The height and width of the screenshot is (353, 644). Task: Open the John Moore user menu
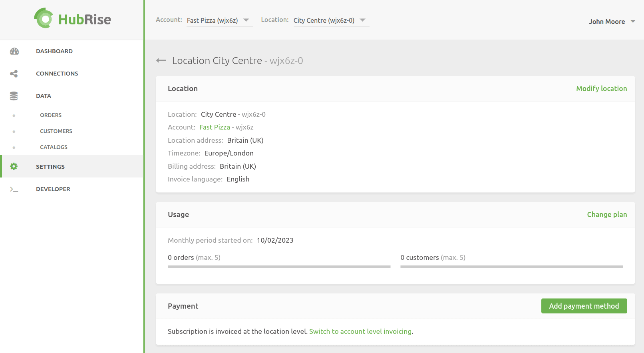(x=612, y=22)
